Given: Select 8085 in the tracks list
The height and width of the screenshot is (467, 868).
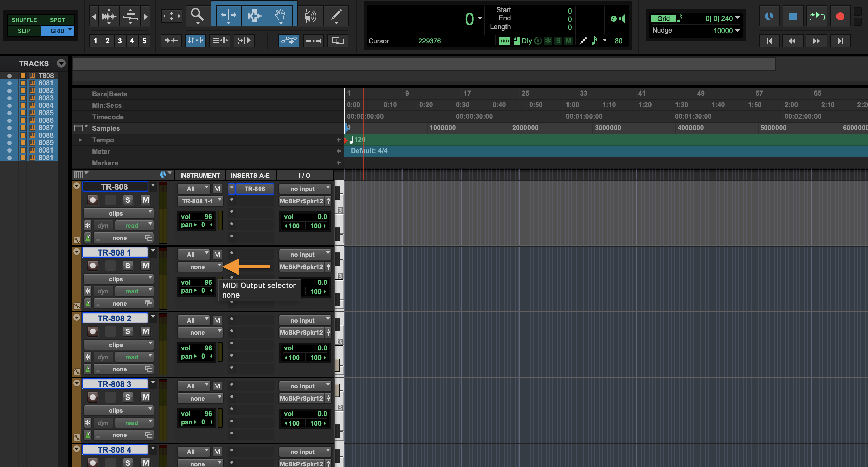Looking at the screenshot, I should (x=46, y=113).
